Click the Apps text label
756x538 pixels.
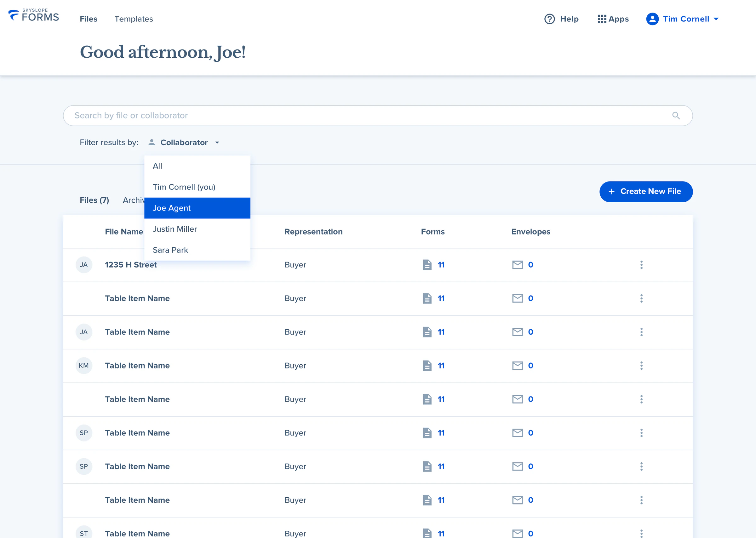pyautogui.click(x=619, y=19)
